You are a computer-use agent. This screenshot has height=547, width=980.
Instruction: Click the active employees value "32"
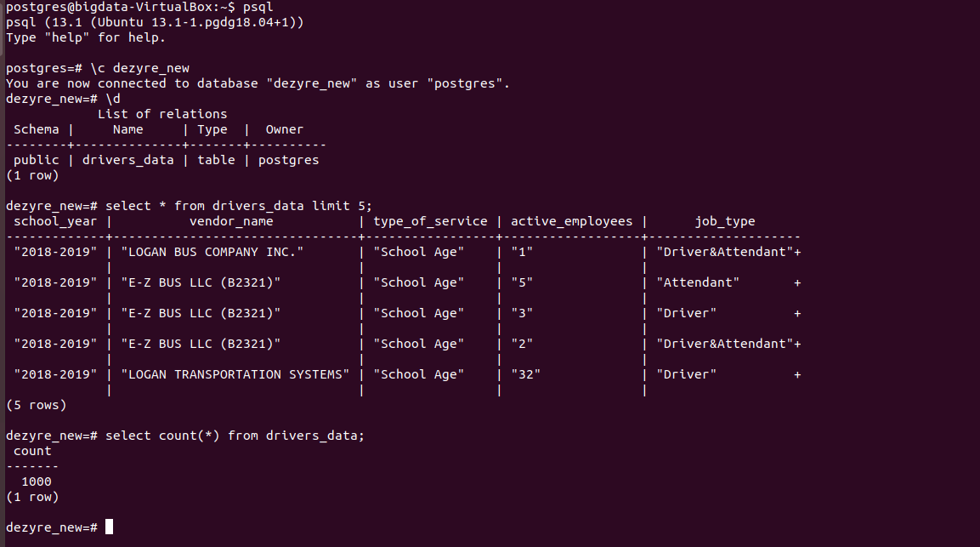coord(525,374)
